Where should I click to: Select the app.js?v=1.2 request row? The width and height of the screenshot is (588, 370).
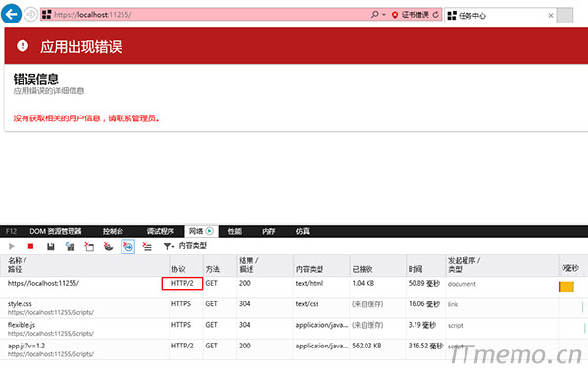click(x=294, y=349)
